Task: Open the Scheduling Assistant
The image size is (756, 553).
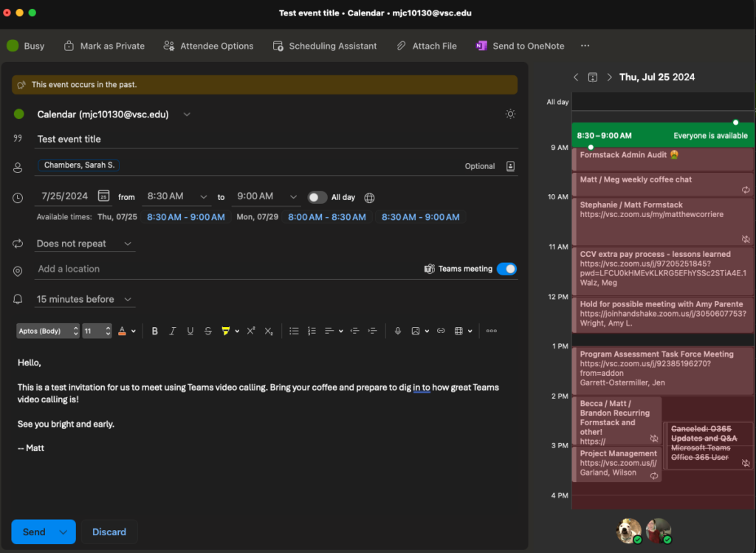Action: pos(325,46)
